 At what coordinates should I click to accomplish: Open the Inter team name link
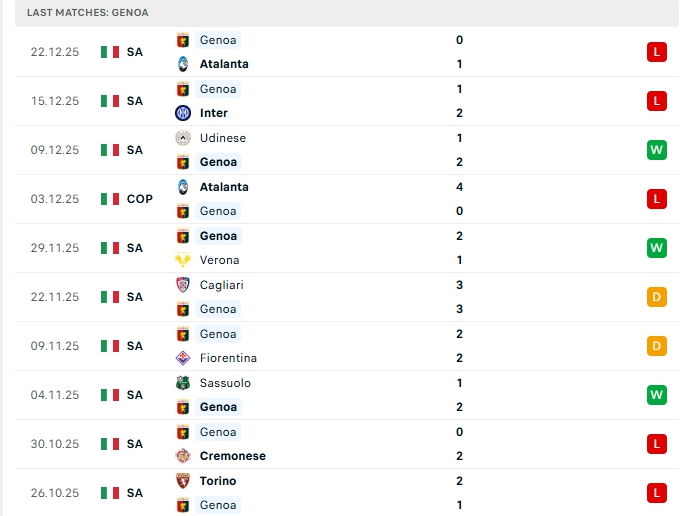(x=214, y=113)
